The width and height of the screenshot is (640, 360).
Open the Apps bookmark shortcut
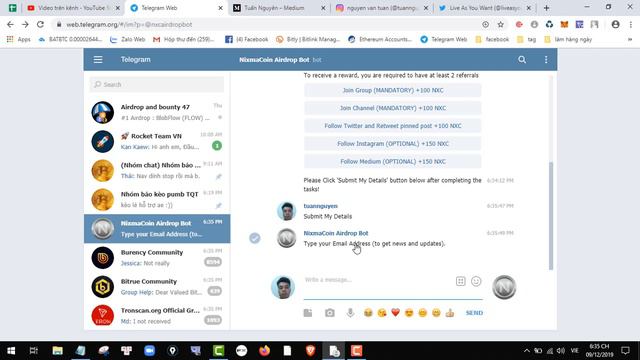(18, 39)
